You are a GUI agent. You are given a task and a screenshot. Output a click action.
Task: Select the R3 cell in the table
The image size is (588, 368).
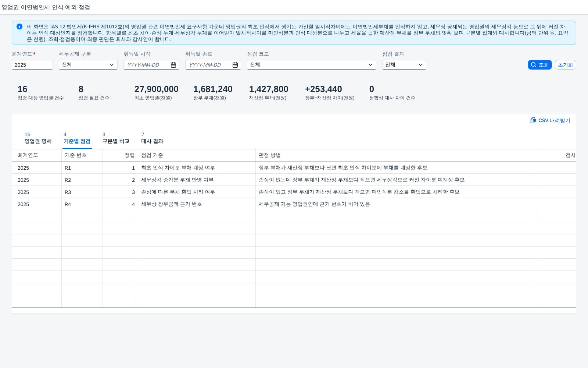[82, 192]
